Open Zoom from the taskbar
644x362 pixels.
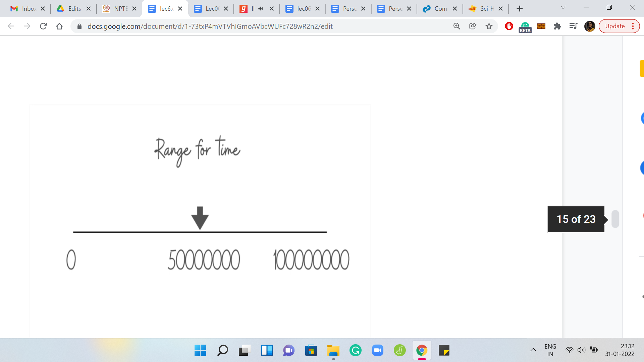377,351
